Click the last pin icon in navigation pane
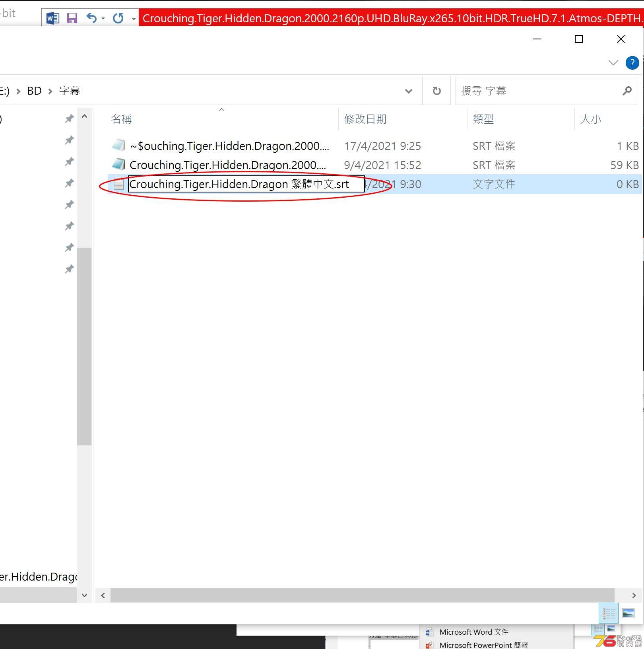 (69, 269)
